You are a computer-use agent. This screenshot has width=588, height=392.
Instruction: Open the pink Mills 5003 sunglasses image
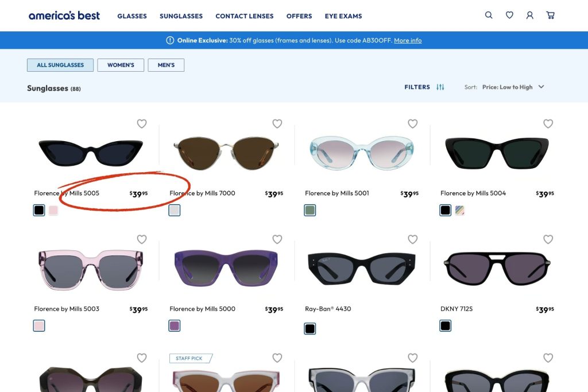point(91,270)
